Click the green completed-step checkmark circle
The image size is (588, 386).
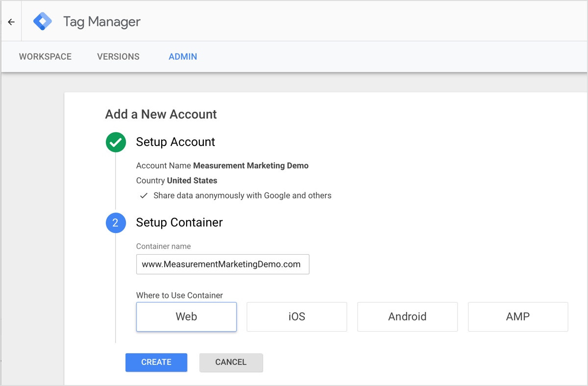pyautogui.click(x=116, y=142)
